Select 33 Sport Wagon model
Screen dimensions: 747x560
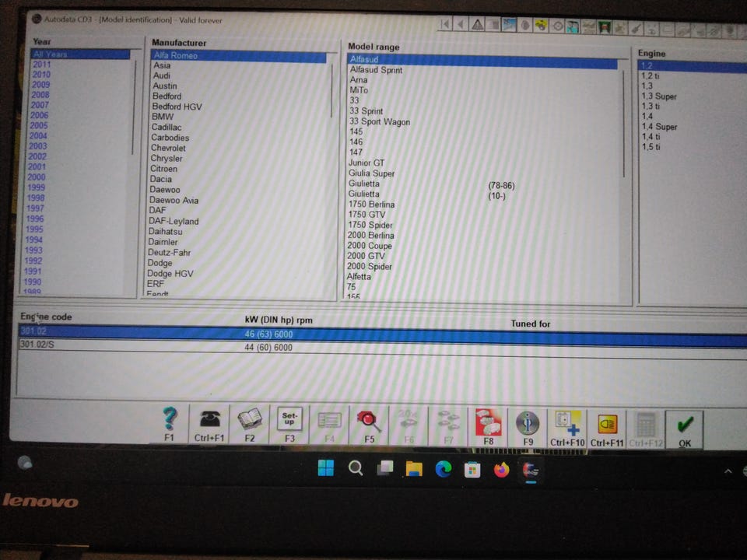click(x=379, y=121)
